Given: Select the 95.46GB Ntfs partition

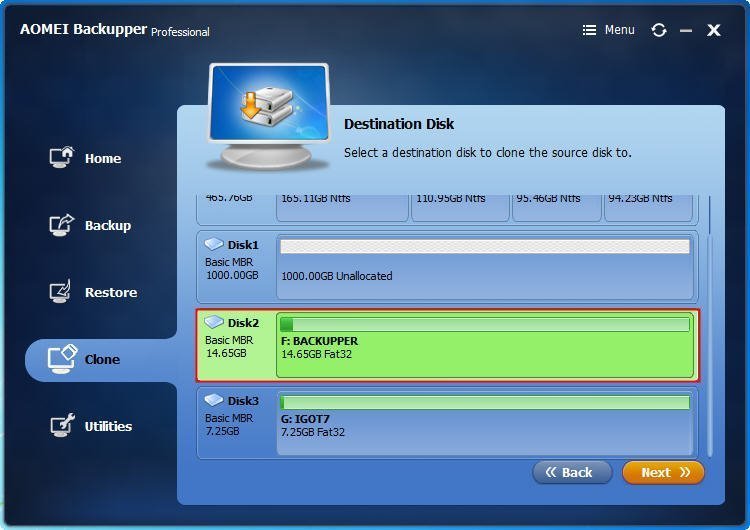Looking at the screenshot, I should coord(557,208).
